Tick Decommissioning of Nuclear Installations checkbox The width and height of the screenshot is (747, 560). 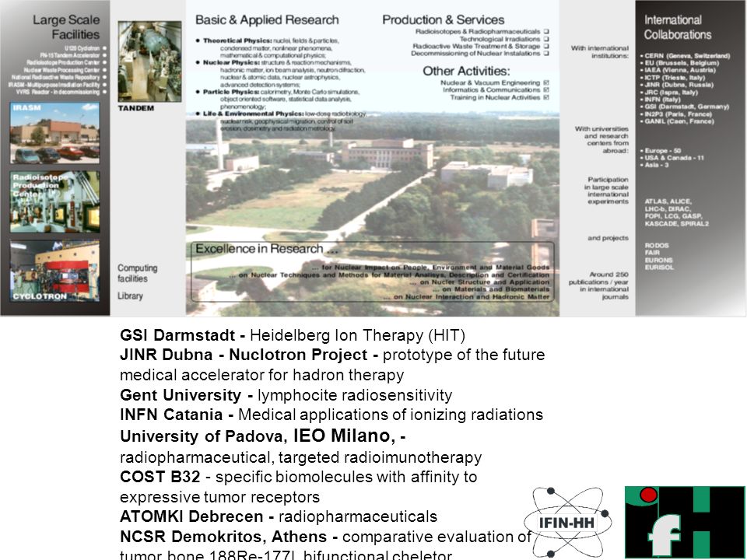(x=546, y=54)
